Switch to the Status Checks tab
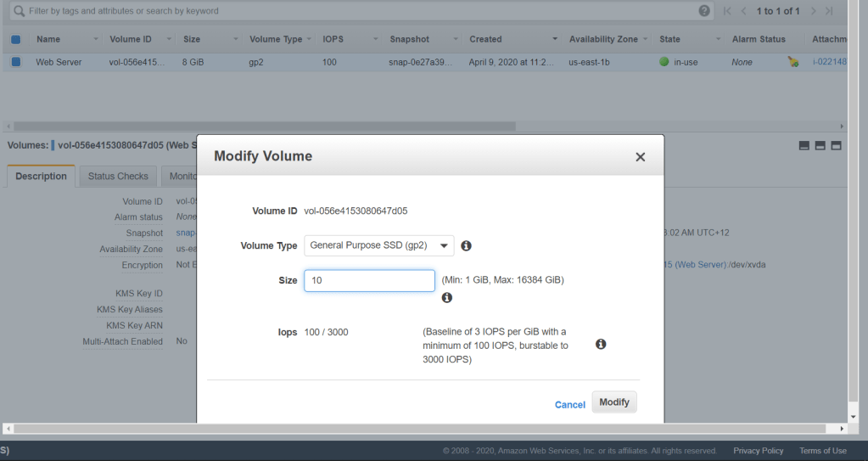 tap(118, 177)
